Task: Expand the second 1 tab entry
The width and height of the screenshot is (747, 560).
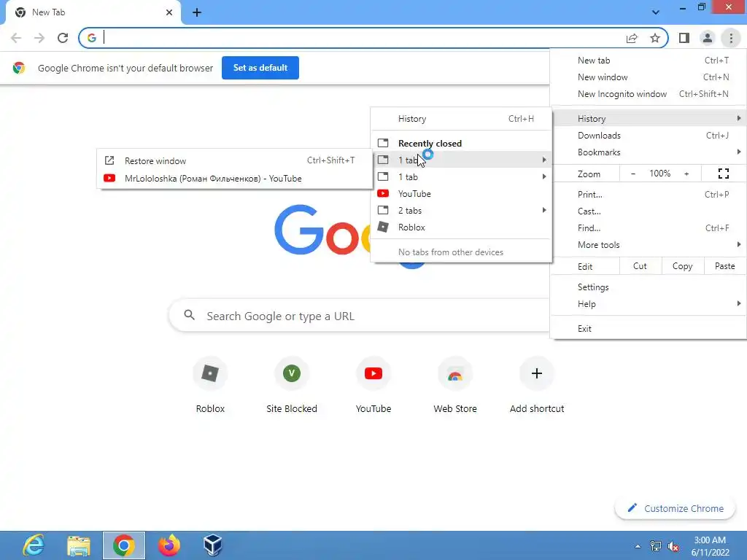Action: click(461, 176)
